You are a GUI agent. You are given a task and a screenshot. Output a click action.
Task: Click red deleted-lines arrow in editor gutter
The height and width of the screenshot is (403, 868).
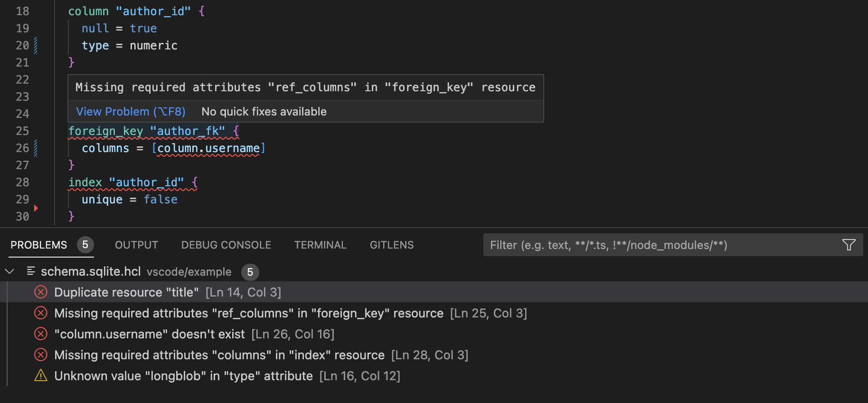(36, 208)
